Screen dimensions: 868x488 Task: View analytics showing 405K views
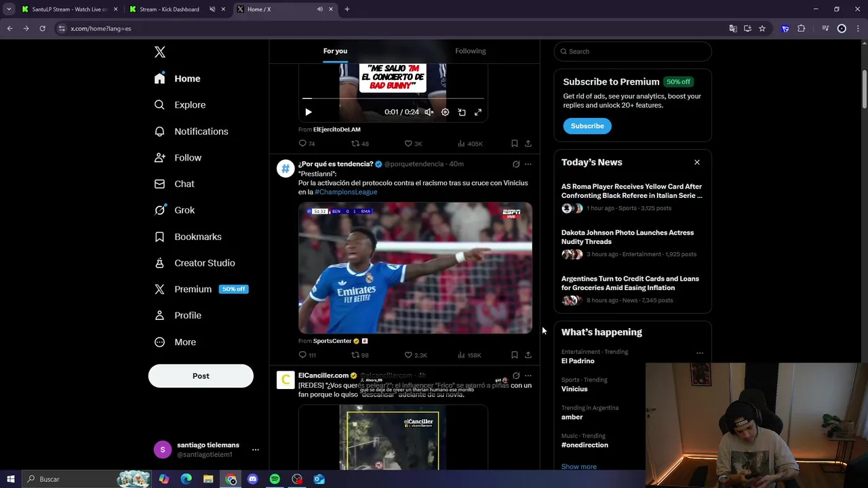[470, 144]
